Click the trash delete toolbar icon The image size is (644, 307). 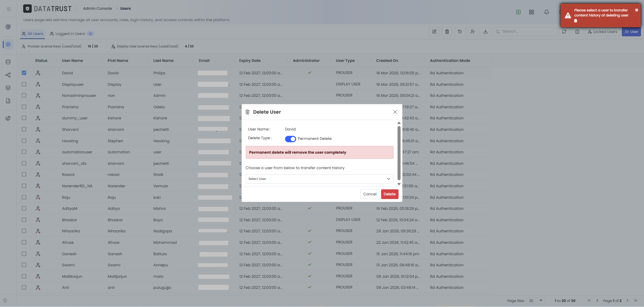click(447, 32)
